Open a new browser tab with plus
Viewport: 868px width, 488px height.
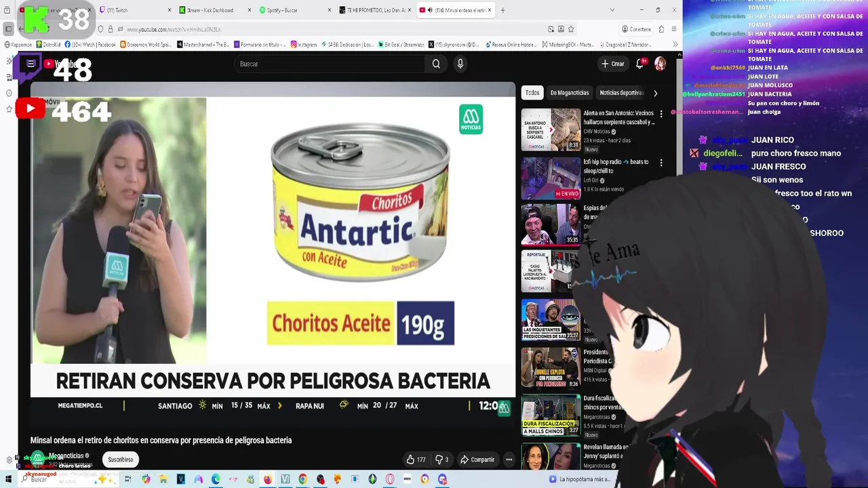[502, 10]
